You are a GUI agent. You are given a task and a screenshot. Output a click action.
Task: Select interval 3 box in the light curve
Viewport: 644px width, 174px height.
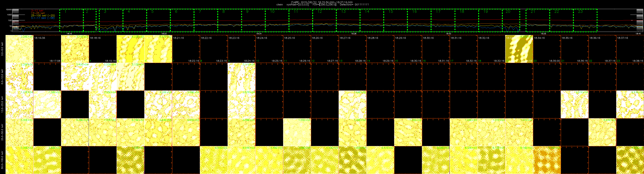point(111,20)
